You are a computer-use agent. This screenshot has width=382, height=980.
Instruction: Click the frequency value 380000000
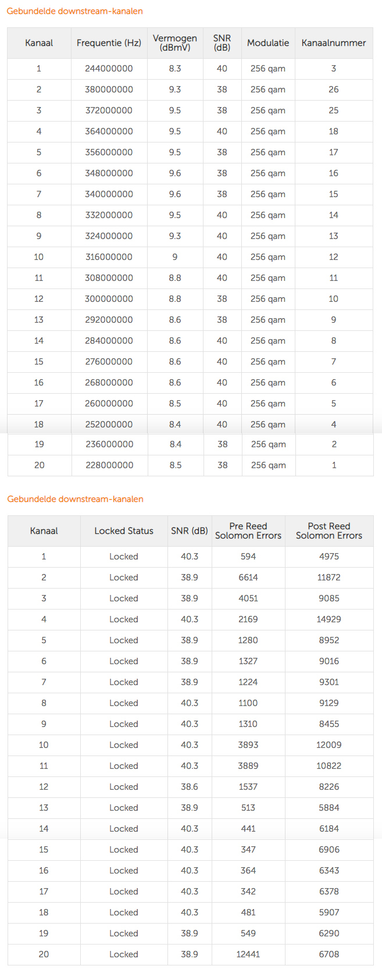tap(109, 90)
